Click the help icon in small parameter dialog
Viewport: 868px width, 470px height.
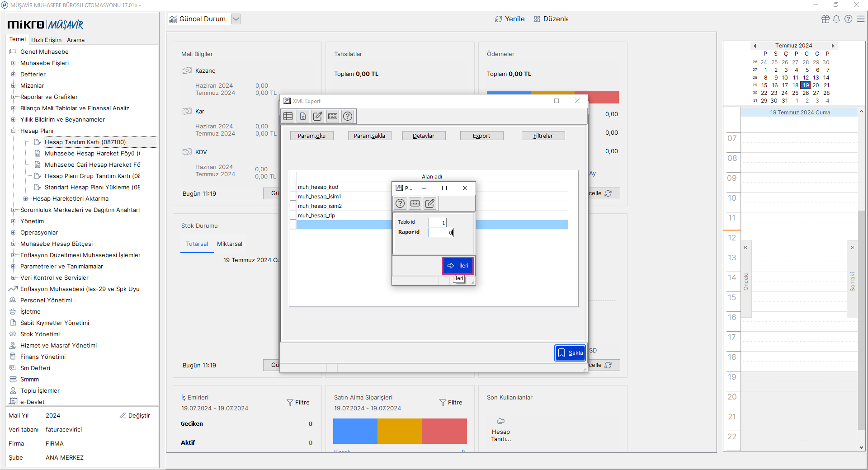pyautogui.click(x=400, y=203)
